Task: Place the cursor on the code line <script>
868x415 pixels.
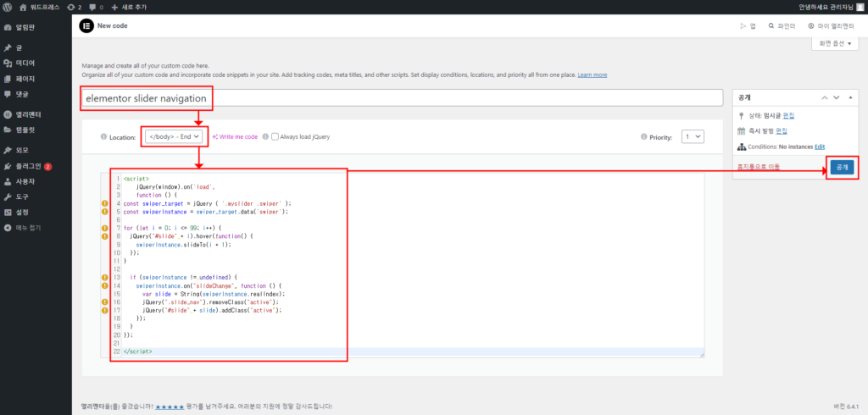Action: click(x=136, y=179)
